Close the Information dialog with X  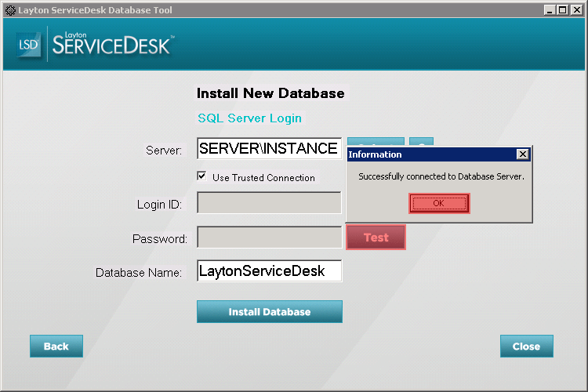522,154
